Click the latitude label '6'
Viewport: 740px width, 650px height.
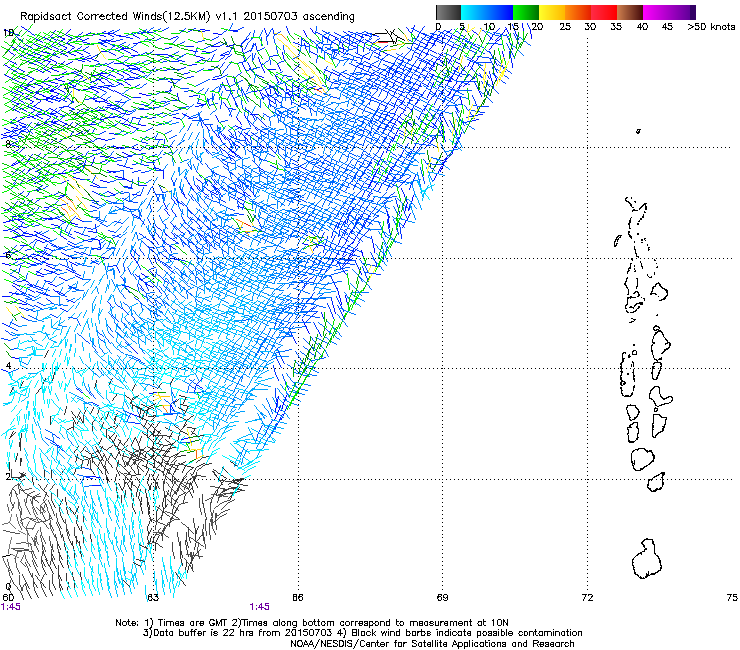pyautogui.click(x=8, y=255)
